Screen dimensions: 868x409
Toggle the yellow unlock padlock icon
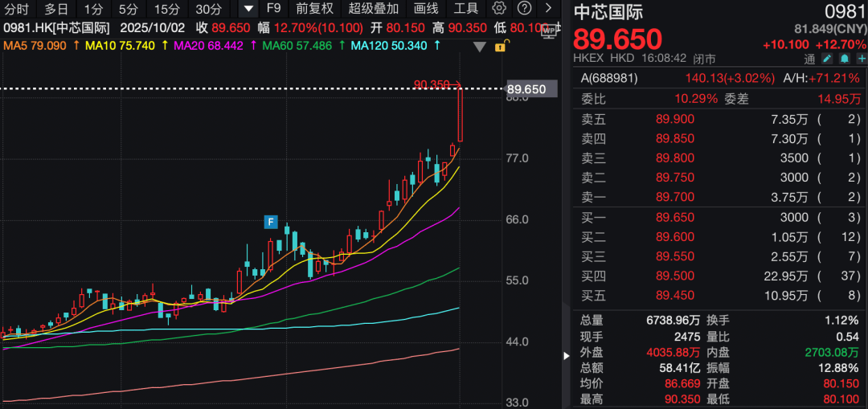tap(500, 47)
